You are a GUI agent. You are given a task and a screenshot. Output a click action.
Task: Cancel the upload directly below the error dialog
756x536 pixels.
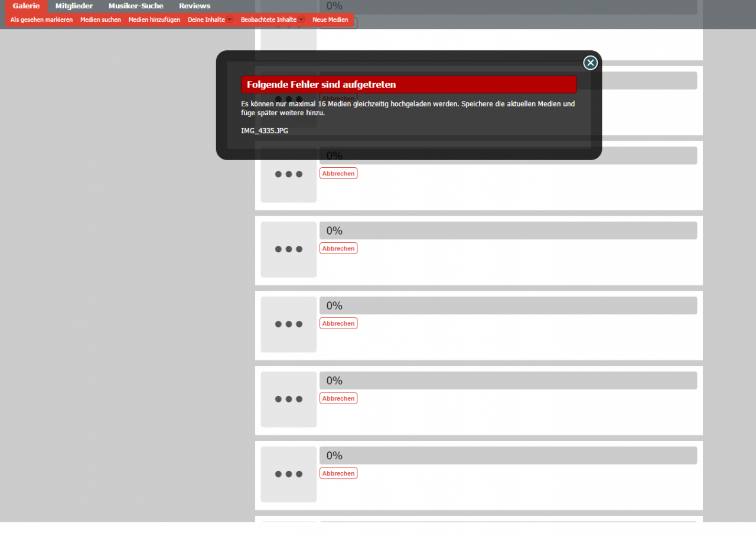[338, 173]
